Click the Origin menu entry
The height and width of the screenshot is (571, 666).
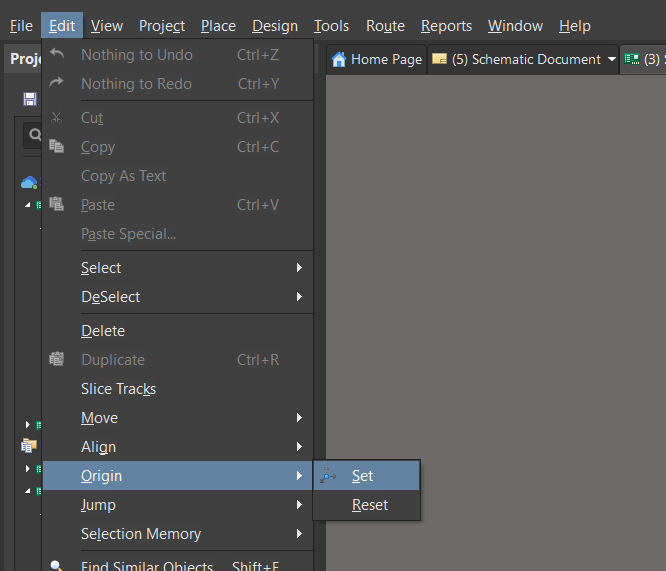click(x=178, y=475)
